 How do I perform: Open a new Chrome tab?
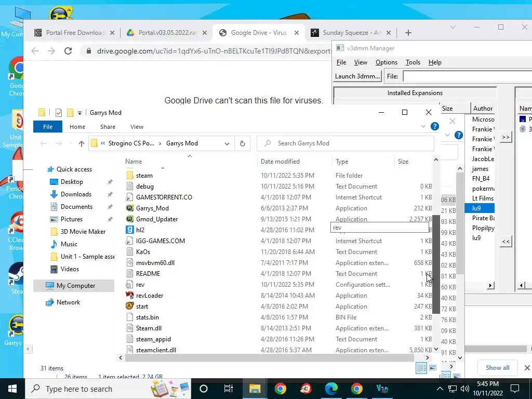(x=408, y=33)
